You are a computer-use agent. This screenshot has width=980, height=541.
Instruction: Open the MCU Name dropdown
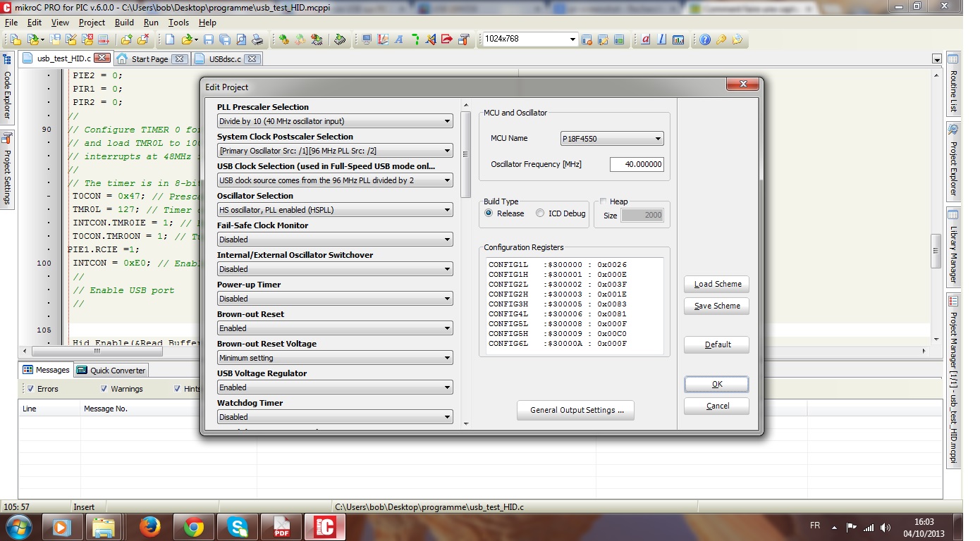pyautogui.click(x=612, y=139)
